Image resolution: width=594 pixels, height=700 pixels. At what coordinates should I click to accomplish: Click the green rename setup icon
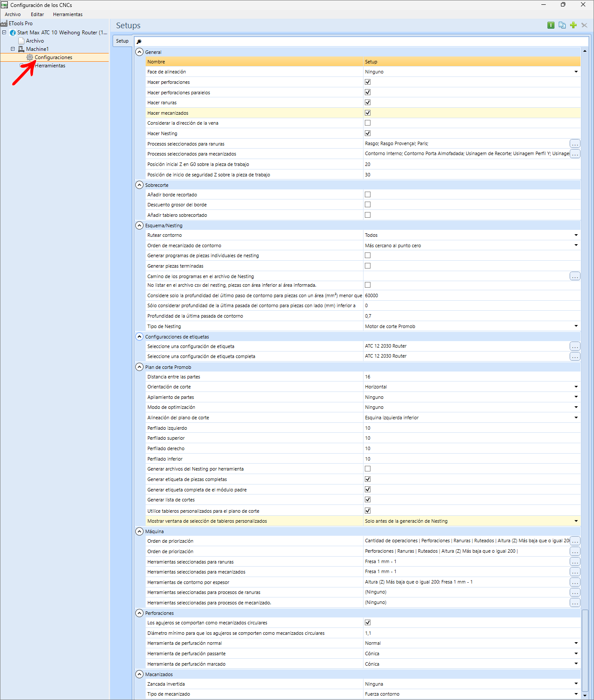pos(551,25)
